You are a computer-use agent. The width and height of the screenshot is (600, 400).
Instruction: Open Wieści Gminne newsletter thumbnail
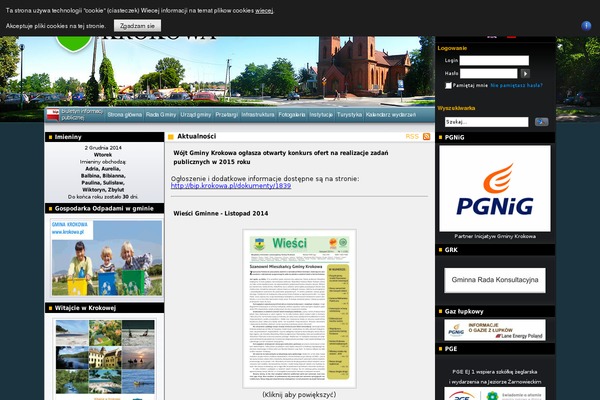coord(299,309)
